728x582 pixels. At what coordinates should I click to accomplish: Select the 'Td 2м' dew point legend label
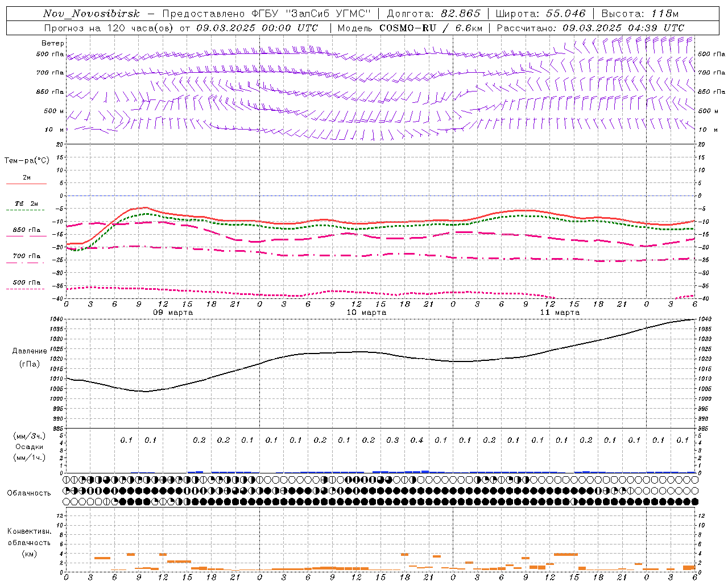point(27,203)
